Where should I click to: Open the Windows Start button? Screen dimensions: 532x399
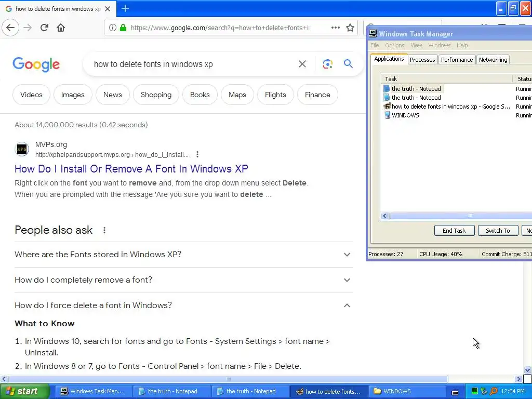point(24,391)
